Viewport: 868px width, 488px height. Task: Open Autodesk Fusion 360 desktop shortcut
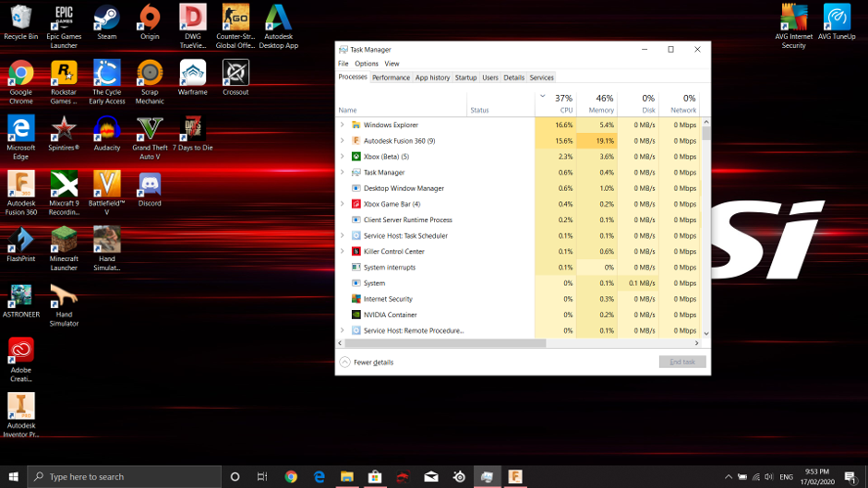point(21,193)
